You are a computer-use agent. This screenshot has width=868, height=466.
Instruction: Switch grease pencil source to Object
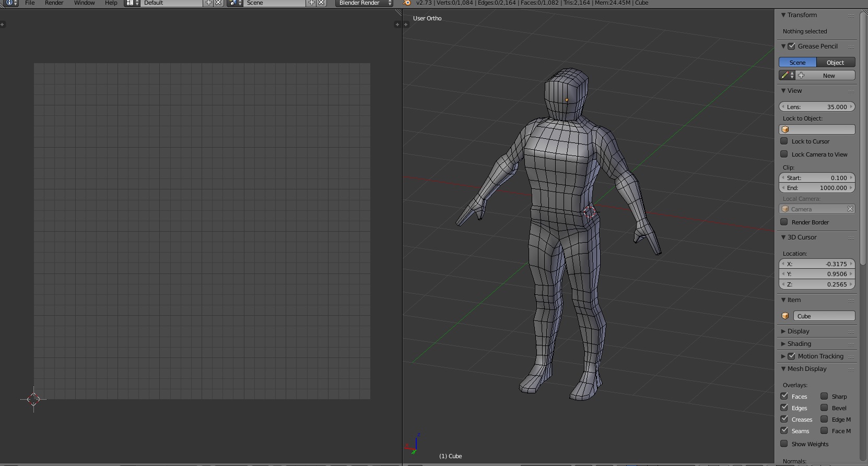pos(835,63)
